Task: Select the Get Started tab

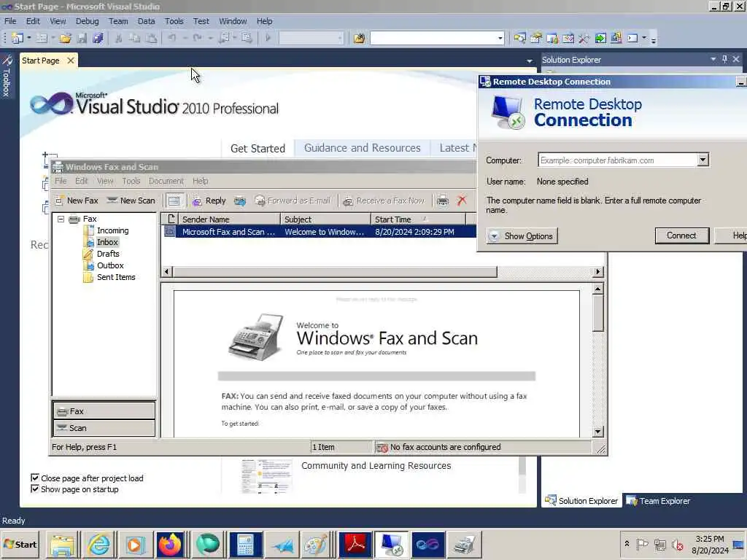Action: [258, 148]
